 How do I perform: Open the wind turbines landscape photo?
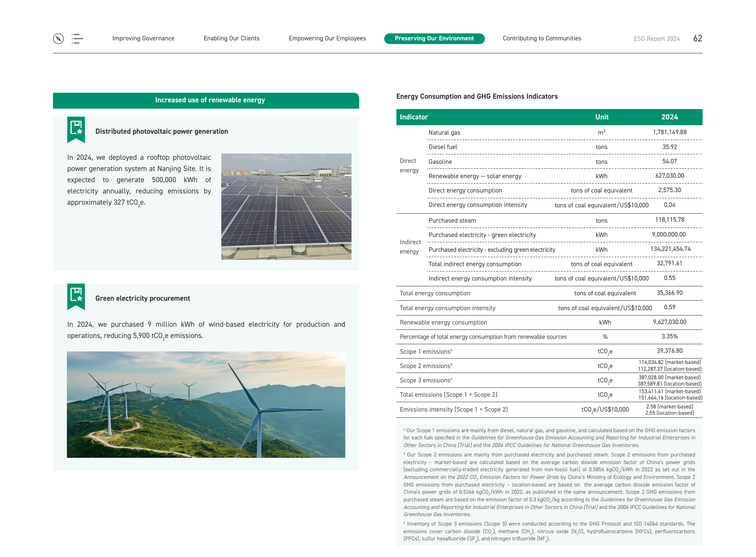pyautogui.click(x=206, y=404)
